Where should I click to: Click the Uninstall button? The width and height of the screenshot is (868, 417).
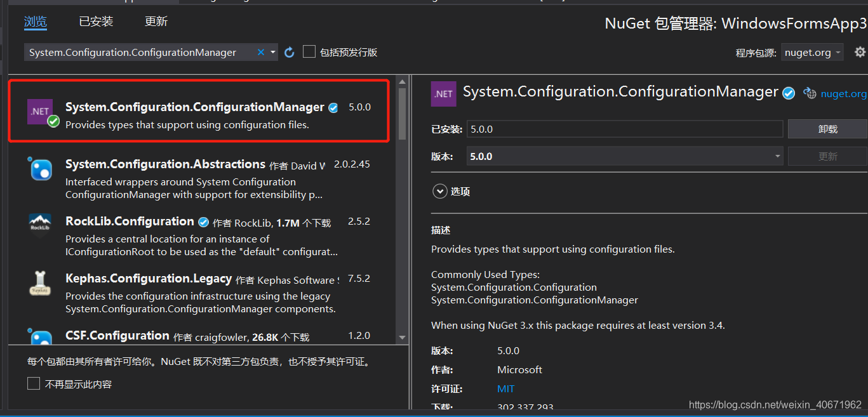pyautogui.click(x=827, y=129)
